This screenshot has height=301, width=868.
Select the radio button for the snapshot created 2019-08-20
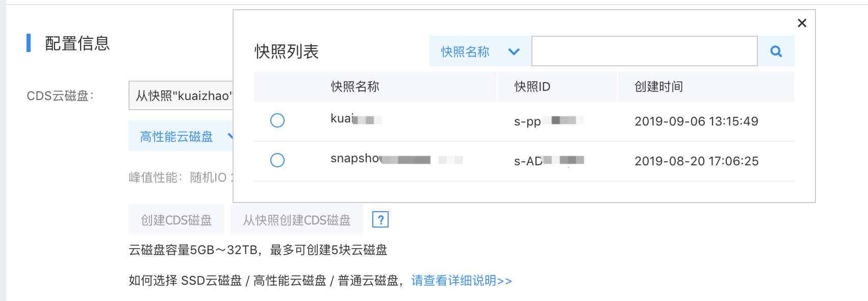[277, 160]
